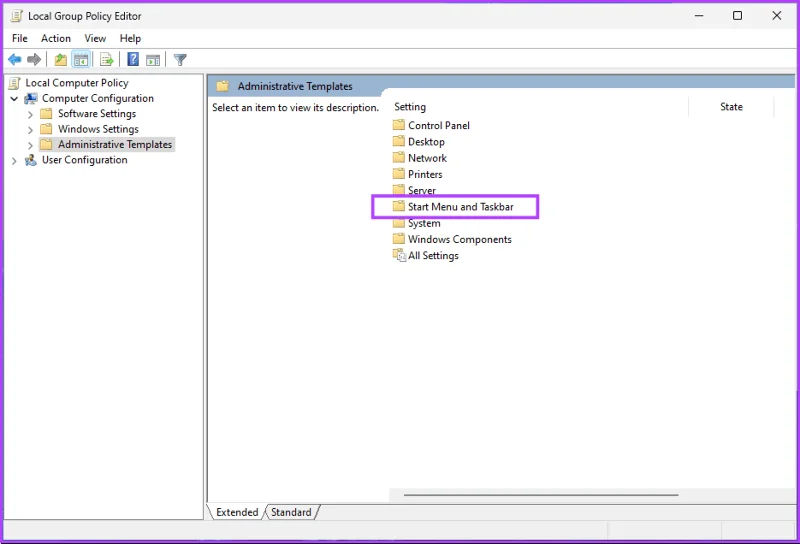Click the Computer Configuration node icon
The height and width of the screenshot is (544, 800).
(x=31, y=98)
